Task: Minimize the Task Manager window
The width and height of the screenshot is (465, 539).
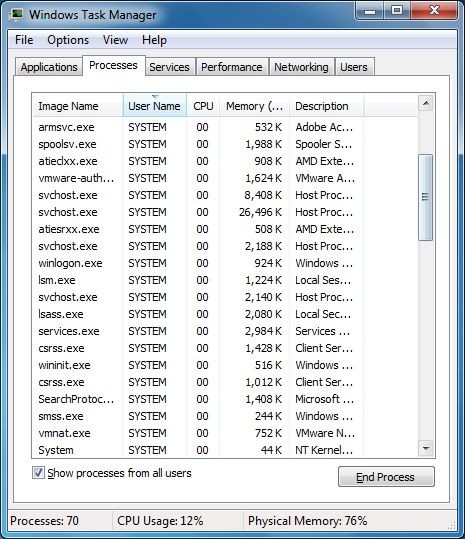Action: [370, 11]
